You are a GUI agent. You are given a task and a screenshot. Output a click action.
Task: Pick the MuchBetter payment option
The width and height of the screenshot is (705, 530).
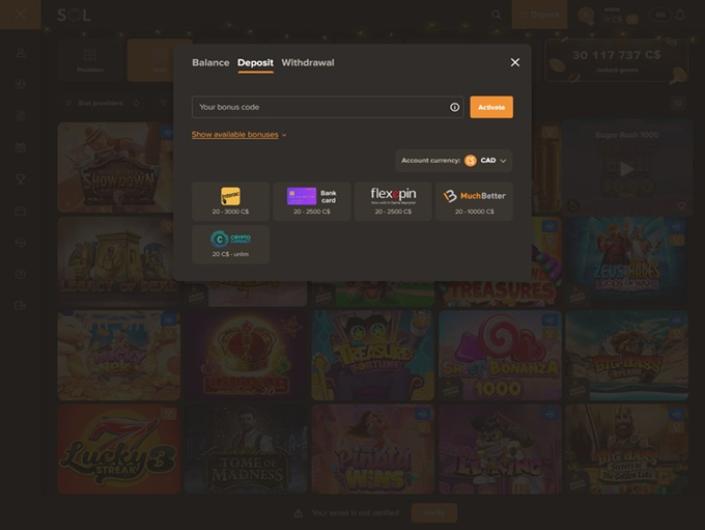coord(474,201)
